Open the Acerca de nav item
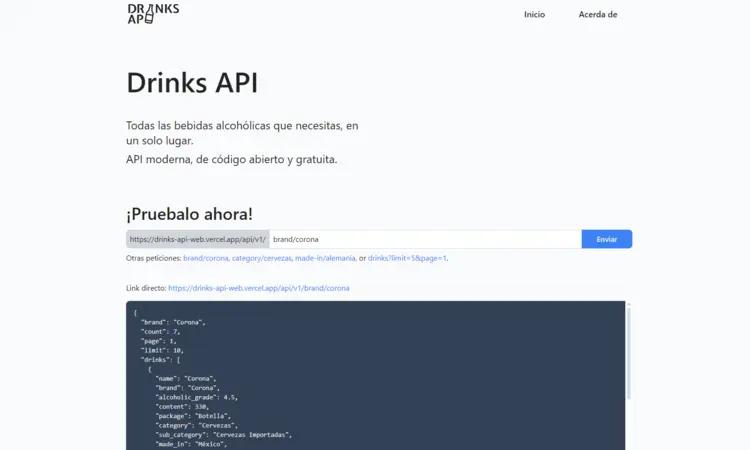This screenshot has height=450, width=750. coord(598,14)
